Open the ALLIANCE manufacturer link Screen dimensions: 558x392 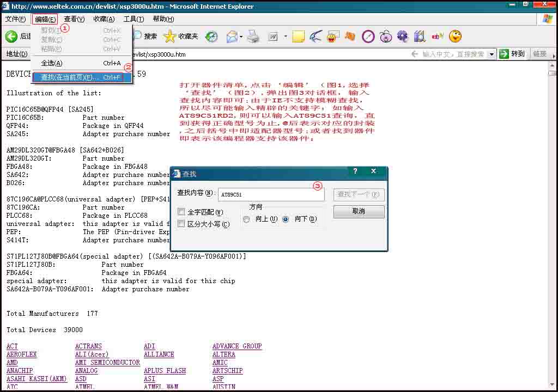pyautogui.click(x=159, y=354)
